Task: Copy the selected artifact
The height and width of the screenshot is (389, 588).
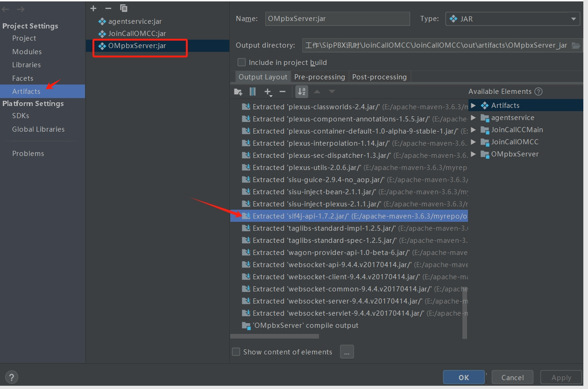Action: click(x=123, y=8)
